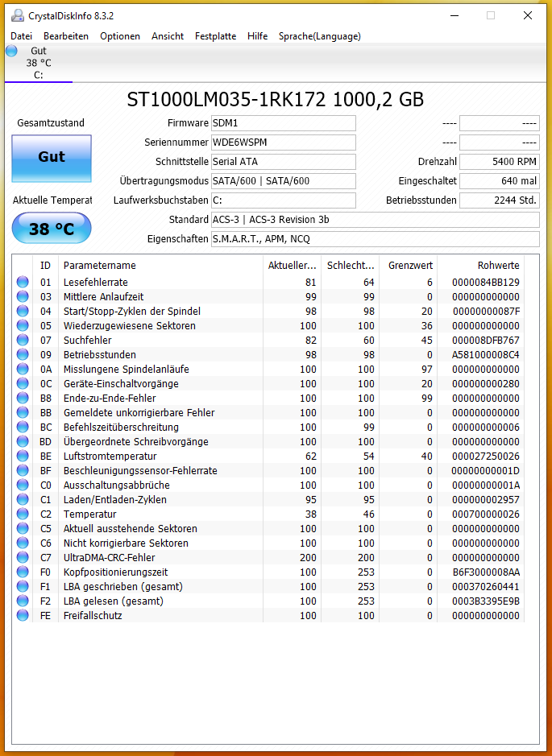This screenshot has height=756, width=552.
Task: Click status orb of Start/Stopp-Zyklen der Spindel row
Action: point(23,311)
